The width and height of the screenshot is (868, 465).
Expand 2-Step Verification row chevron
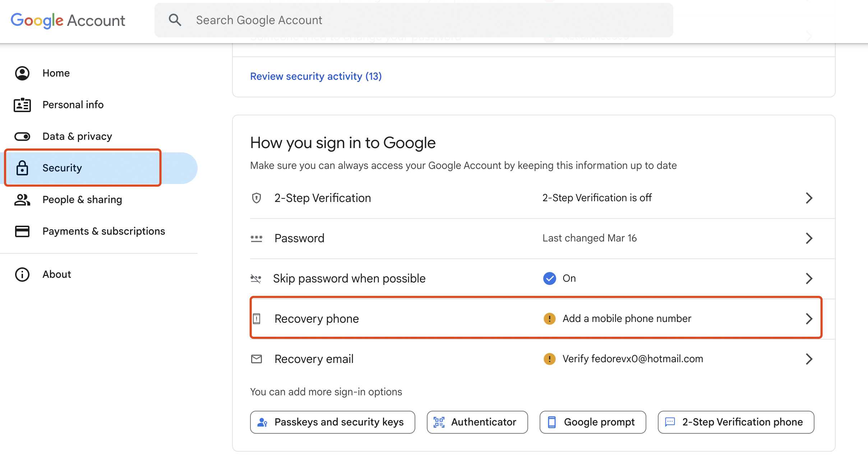point(809,198)
